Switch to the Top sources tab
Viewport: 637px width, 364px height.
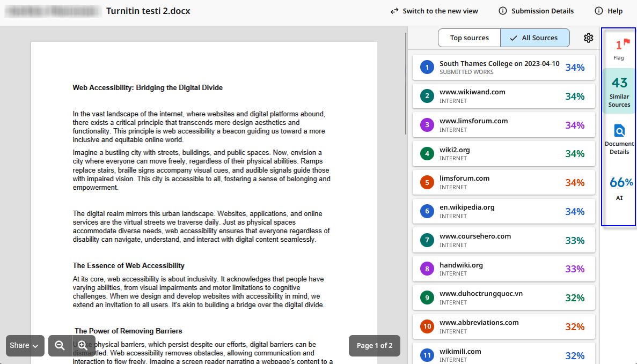pos(468,38)
